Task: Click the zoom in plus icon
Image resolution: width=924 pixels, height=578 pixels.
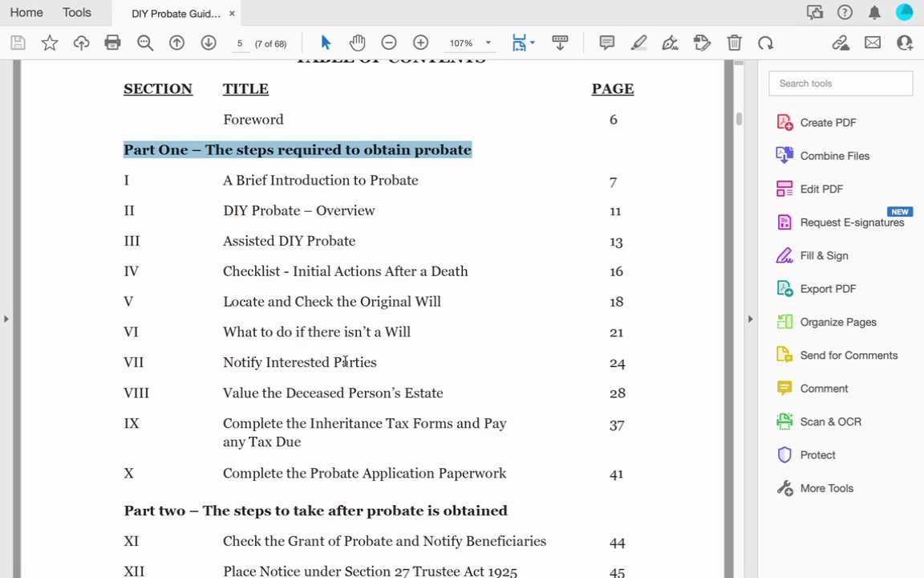Action: click(420, 43)
